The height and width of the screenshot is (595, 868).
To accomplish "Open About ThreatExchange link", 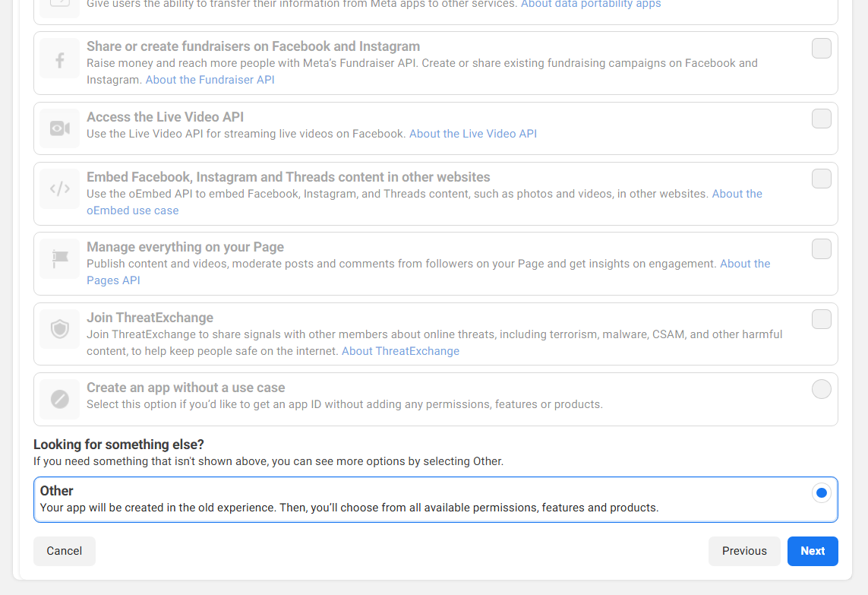I will click(400, 351).
